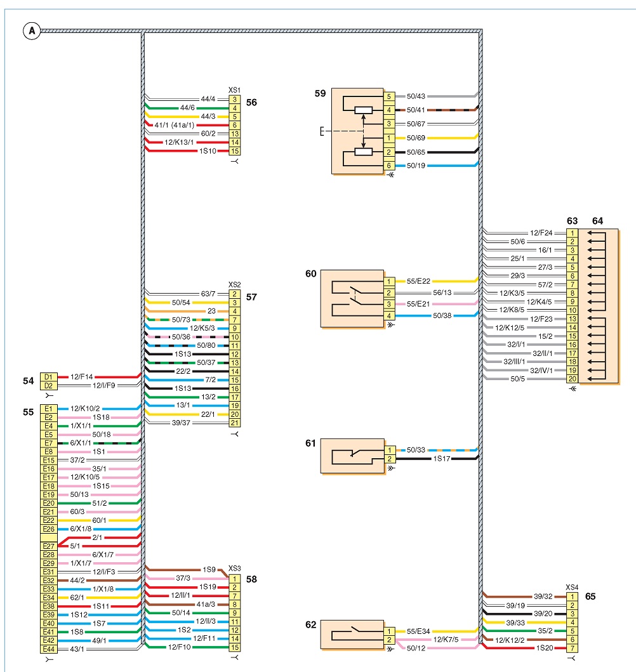The image size is (636, 672).
Task: Click wire label 50/41
Action: tap(416, 110)
